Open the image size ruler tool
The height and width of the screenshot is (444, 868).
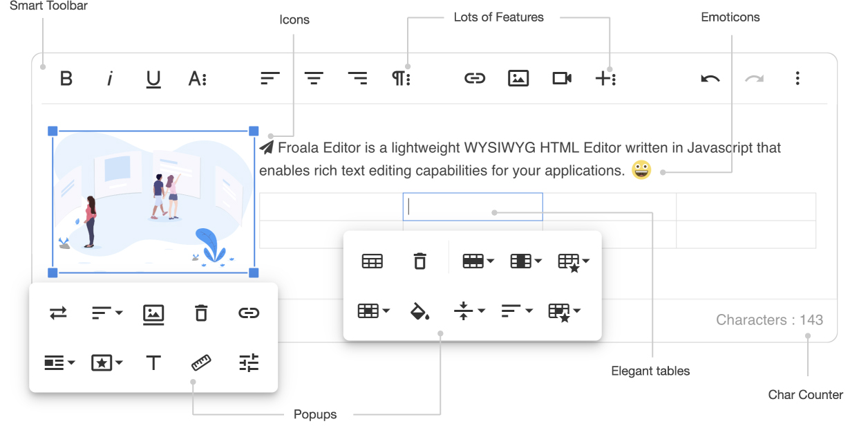201,362
